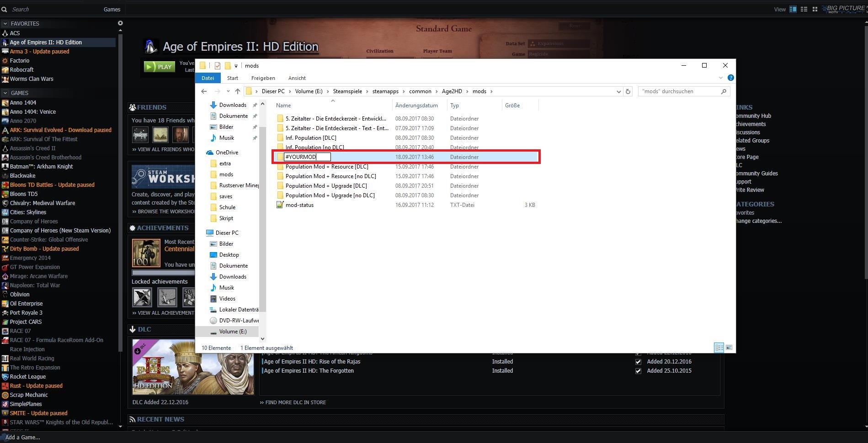Switch Steam library to detail view icon
868x443 pixels.
793,9
